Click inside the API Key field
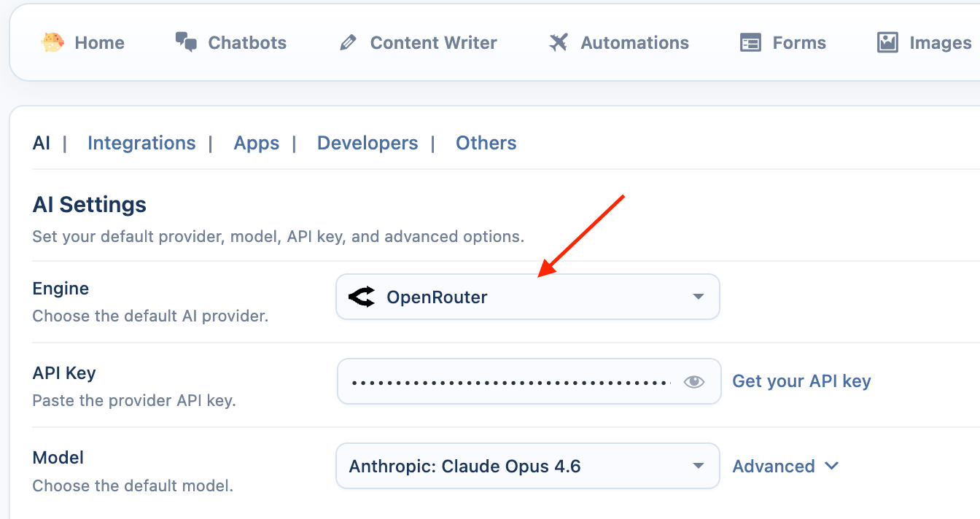The image size is (980, 519). click(x=510, y=381)
